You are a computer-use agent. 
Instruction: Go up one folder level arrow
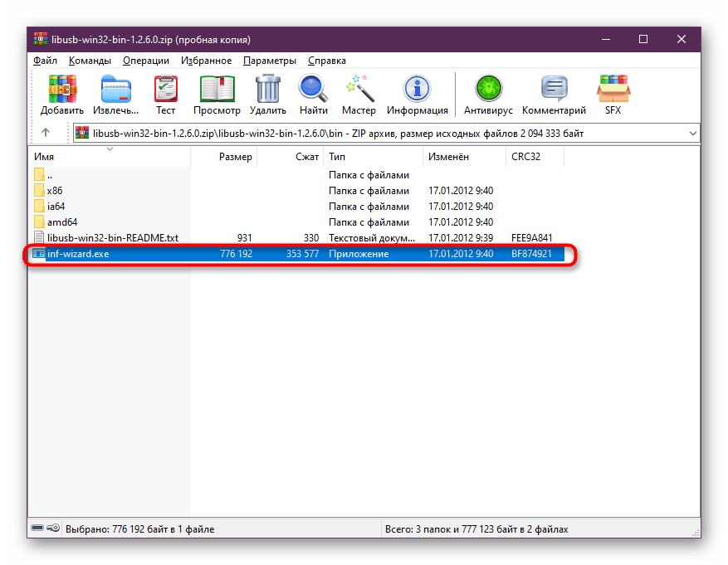click(x=46, y=133)
